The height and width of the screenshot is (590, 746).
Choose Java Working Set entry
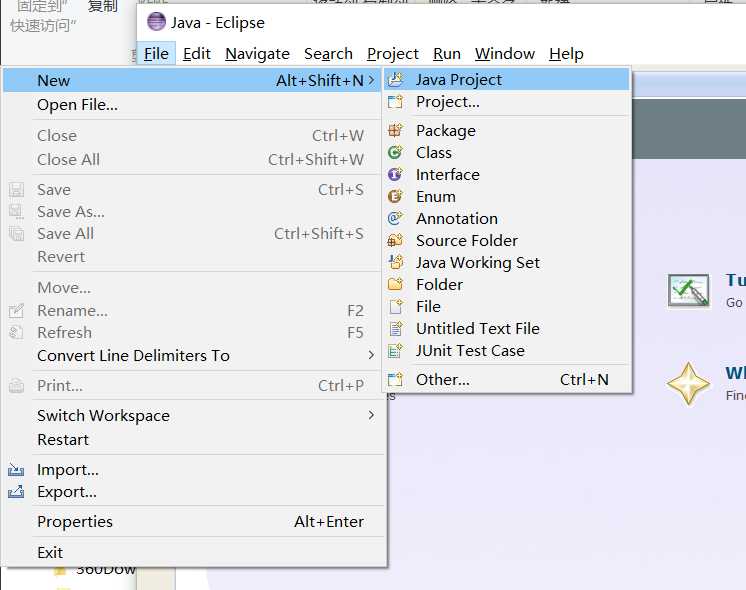pyautogui.click(x=507, y=262)
